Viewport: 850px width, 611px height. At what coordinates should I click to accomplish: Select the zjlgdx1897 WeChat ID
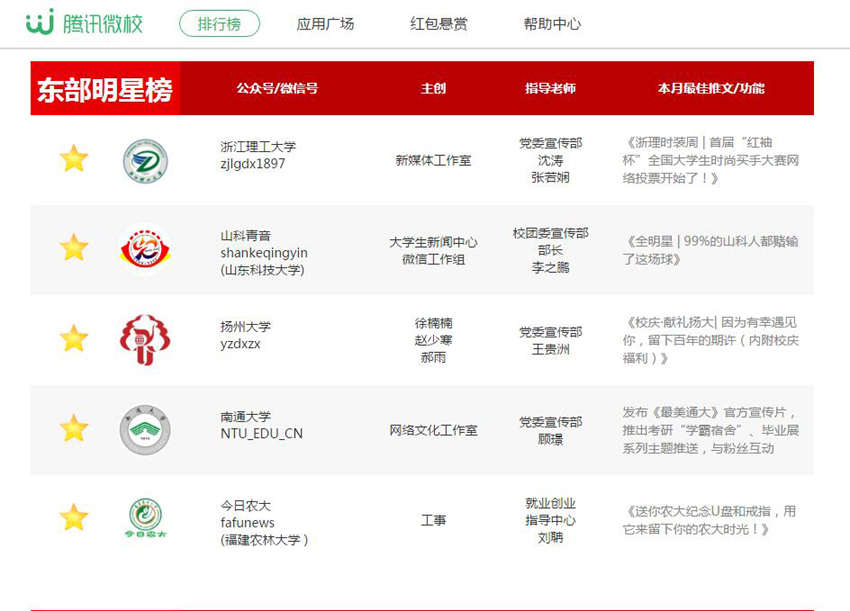point(253,164)
